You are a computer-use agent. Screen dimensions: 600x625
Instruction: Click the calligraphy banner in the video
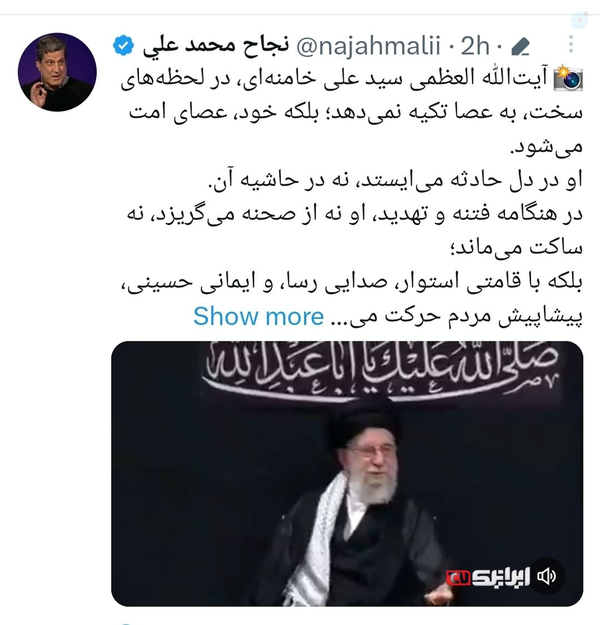click(381, 370)
